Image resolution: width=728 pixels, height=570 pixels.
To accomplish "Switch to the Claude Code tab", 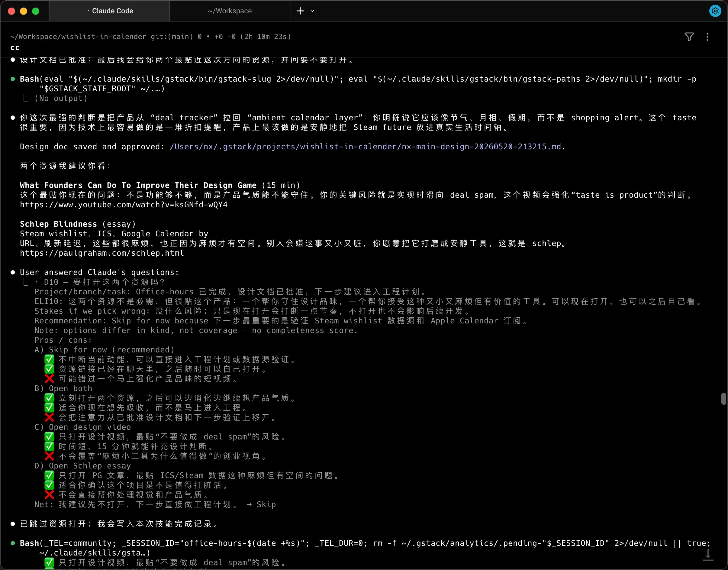I will click(x=109, y=11).
